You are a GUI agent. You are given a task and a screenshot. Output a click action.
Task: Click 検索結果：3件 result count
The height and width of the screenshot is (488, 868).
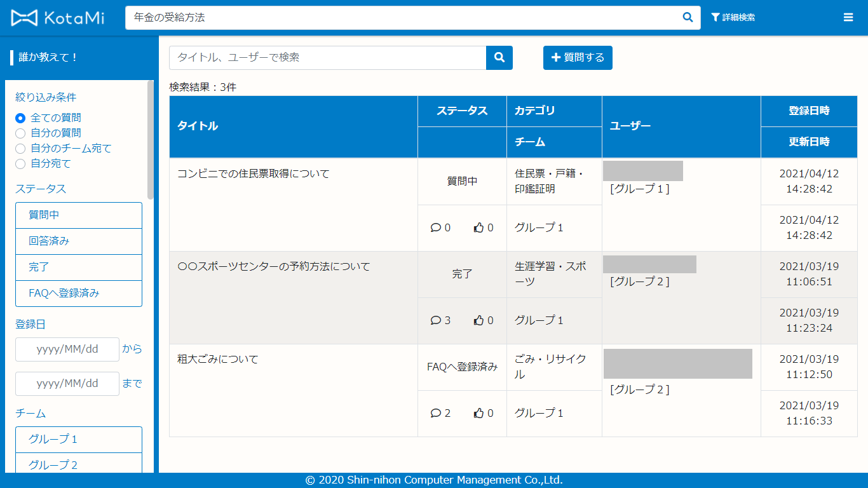click(x=203, y=87)
